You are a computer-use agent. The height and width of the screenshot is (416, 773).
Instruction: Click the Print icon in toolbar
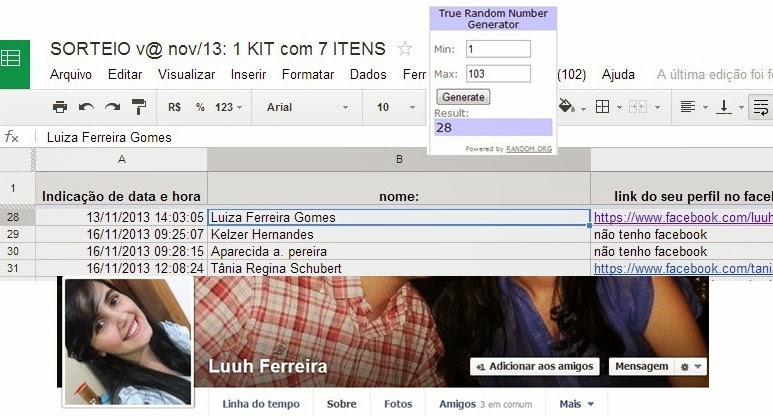click(x=60, y=107)
